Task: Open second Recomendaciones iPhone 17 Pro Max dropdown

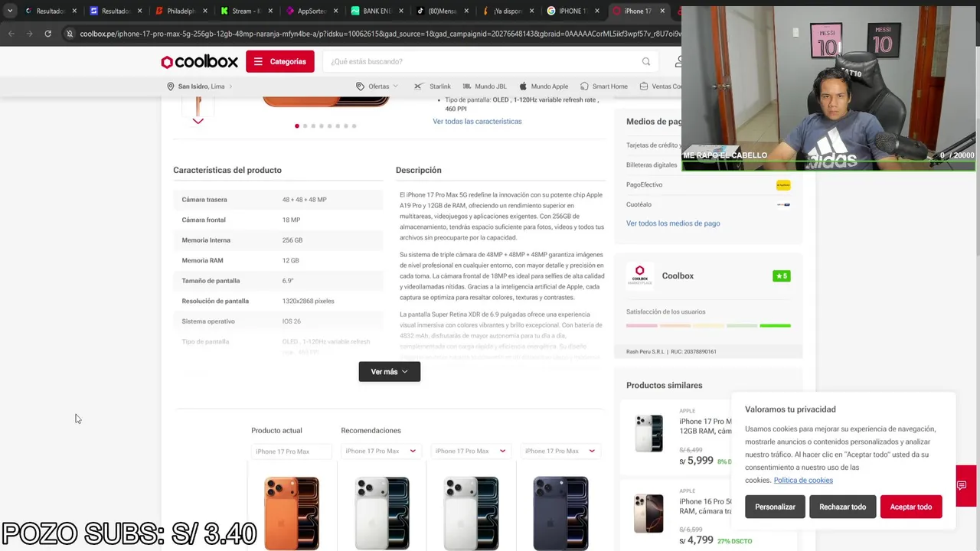Action: (472, 452)
